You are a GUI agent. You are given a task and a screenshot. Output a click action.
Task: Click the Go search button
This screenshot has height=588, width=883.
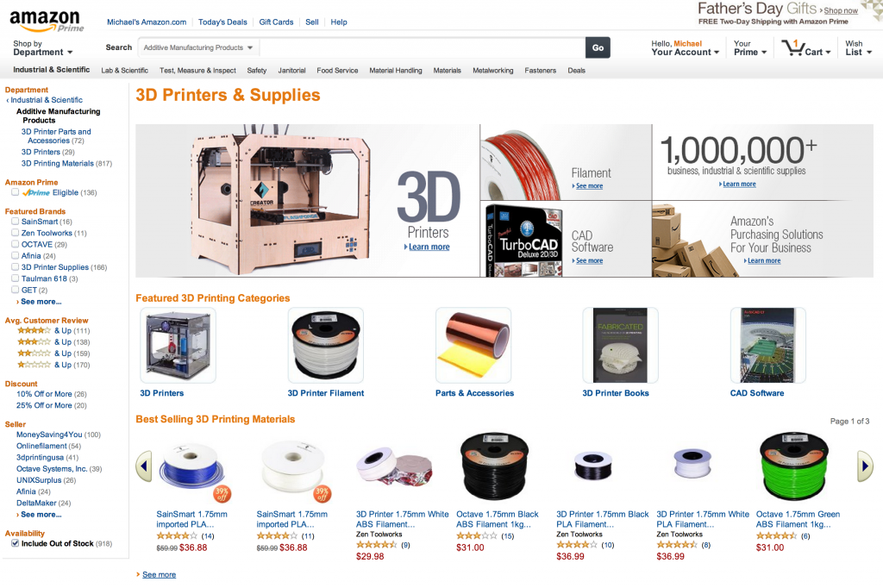(x=598, y=48)
